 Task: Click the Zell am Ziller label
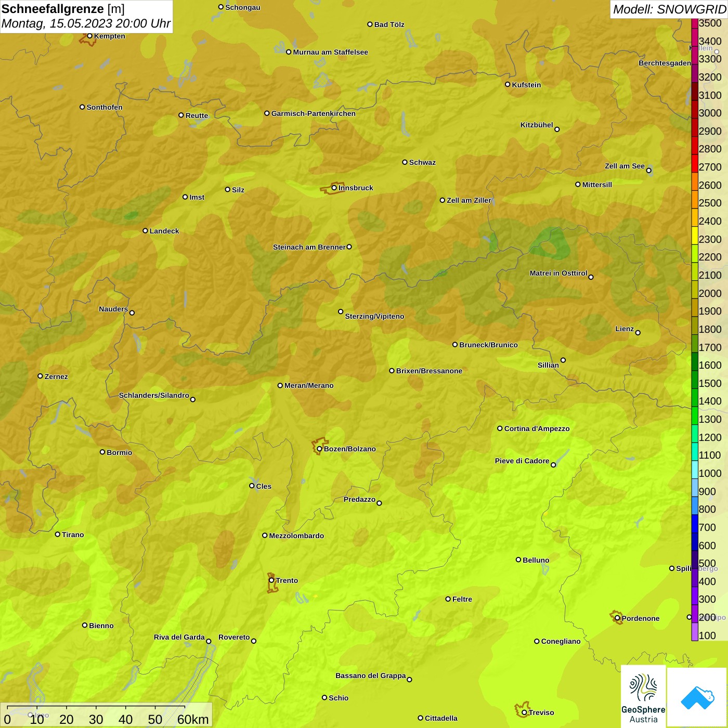pyautogui.click(x=469, y=200)
